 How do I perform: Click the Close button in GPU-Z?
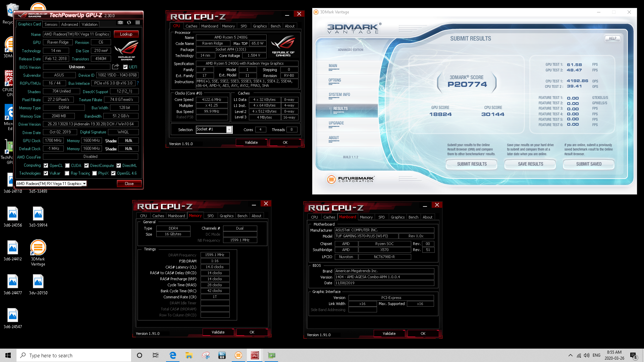129,184
